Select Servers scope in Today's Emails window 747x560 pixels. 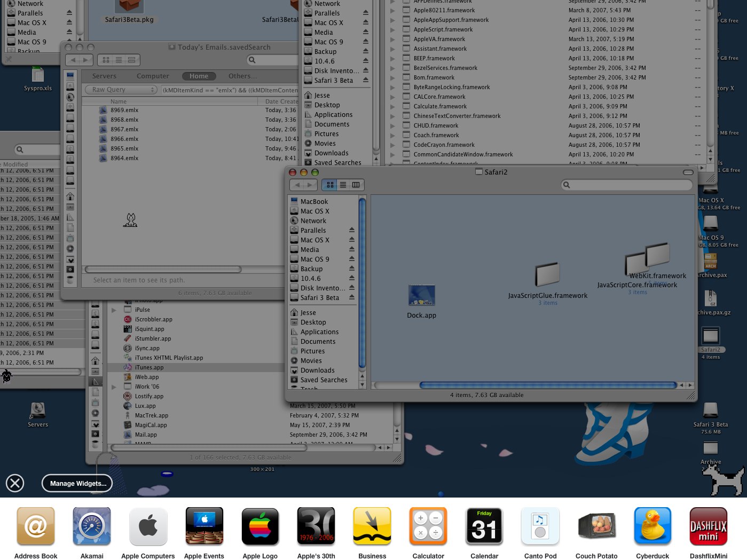(104, 76)
